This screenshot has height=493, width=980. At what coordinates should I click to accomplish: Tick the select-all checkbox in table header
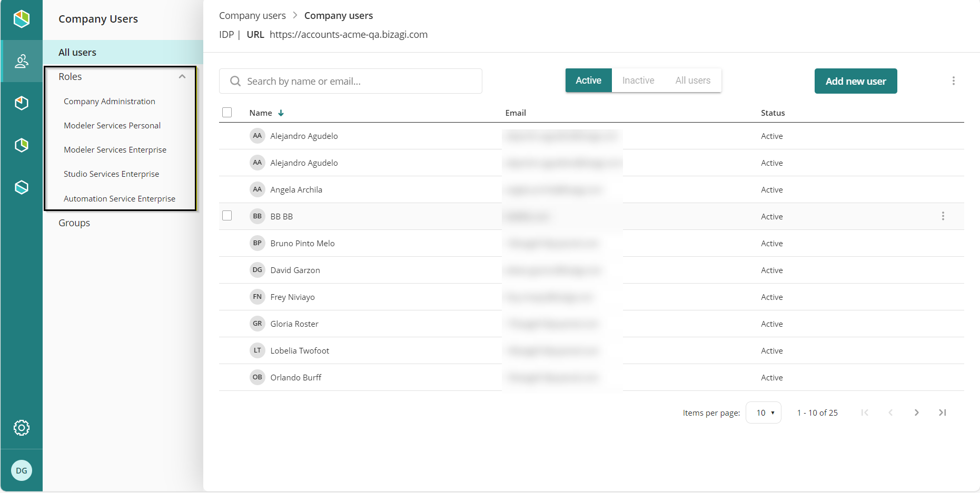[227, 113]
